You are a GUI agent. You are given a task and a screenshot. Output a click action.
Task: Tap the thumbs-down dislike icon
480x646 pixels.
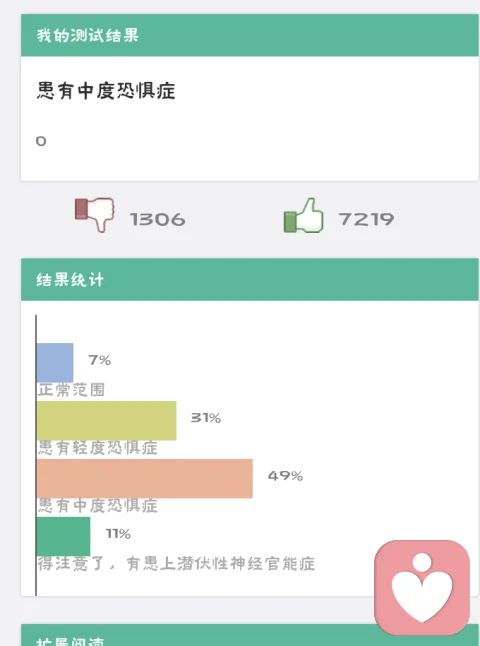coord(94,215)
